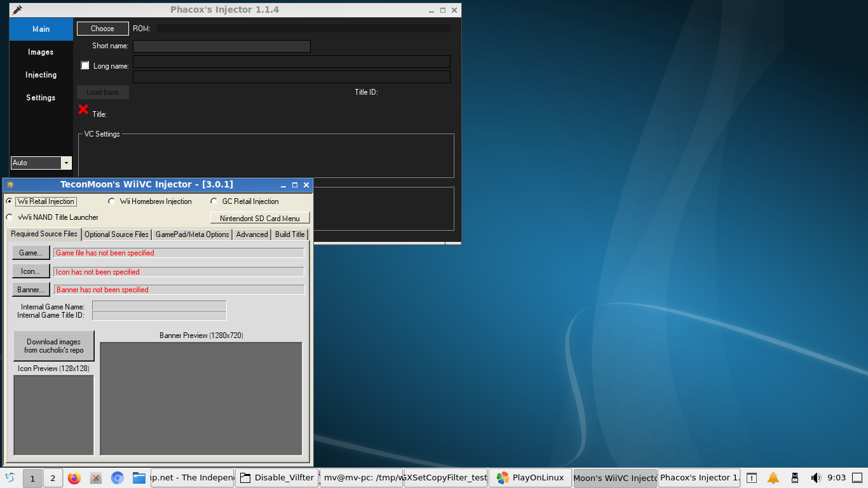
Task: Switch to workspace 2
Action: click(x=53, y=478)
